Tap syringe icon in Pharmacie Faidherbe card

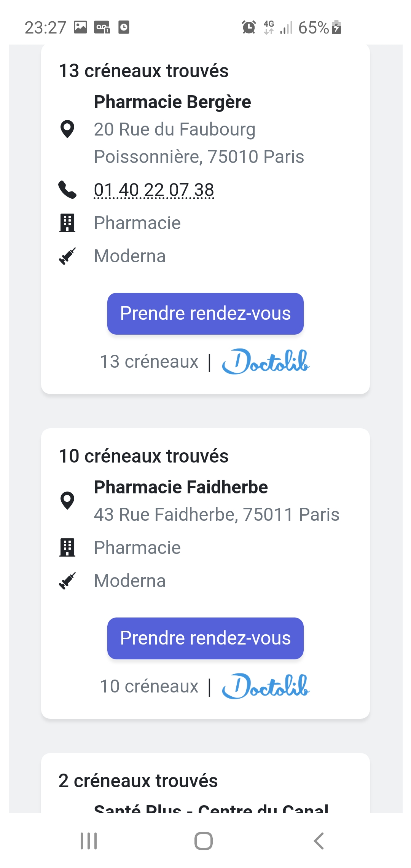click(x=67, y=581)
